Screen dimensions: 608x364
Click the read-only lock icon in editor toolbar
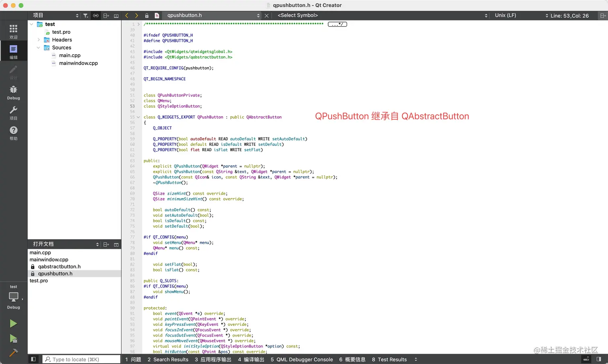tap(147, 16)
